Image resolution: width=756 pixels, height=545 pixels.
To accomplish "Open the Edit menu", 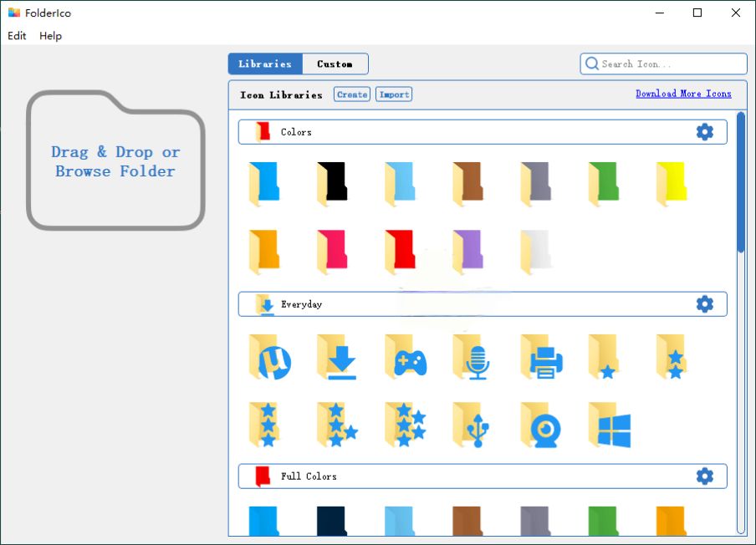I will click(x=17, y=36).
